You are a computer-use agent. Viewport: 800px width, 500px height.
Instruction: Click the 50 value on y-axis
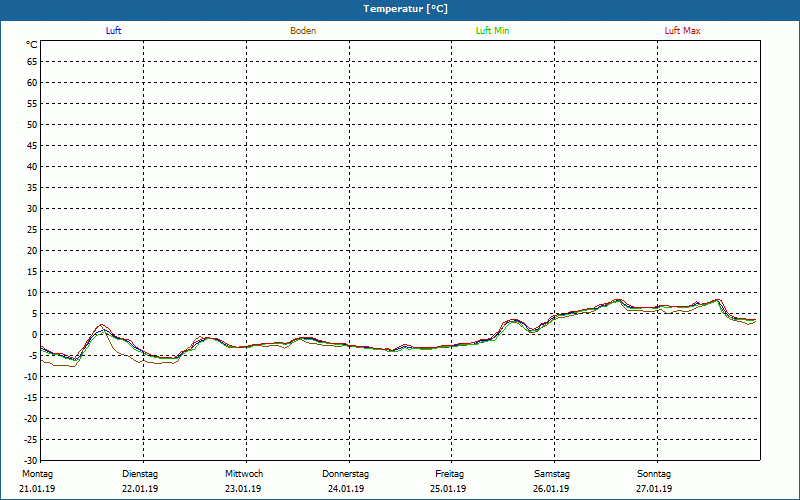[x=32, y=124]
